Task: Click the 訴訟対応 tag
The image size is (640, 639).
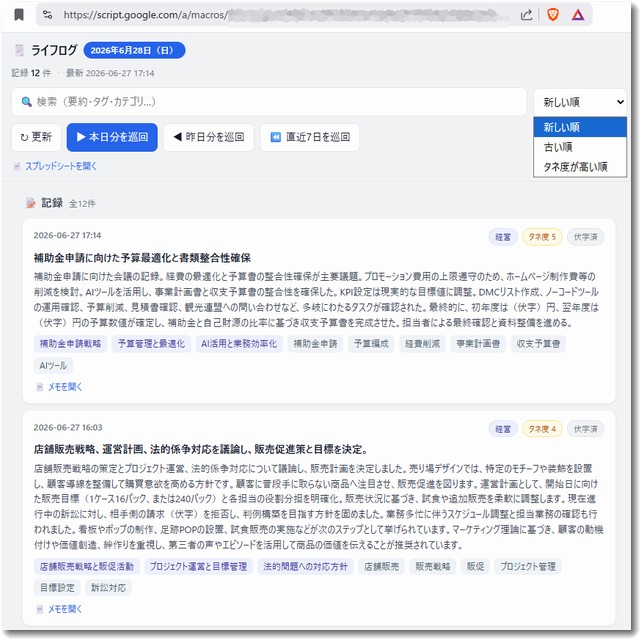Action: pos(108,588)
